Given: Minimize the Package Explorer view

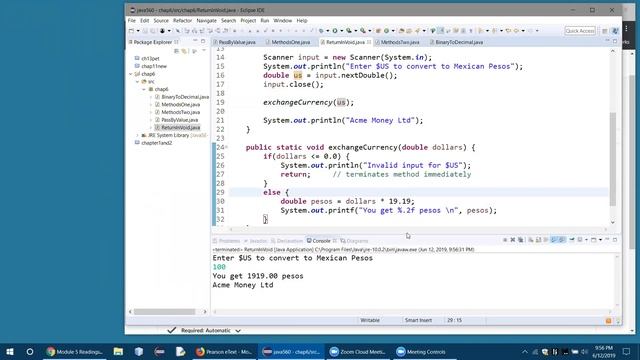Looking at the screenshot, I should pyautogui.click(x=195, y=41).
